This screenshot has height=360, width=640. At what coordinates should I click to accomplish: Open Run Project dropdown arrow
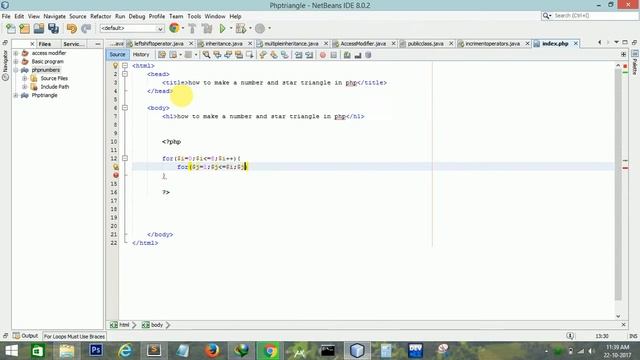pyautogui.click(x=231, y=28)
